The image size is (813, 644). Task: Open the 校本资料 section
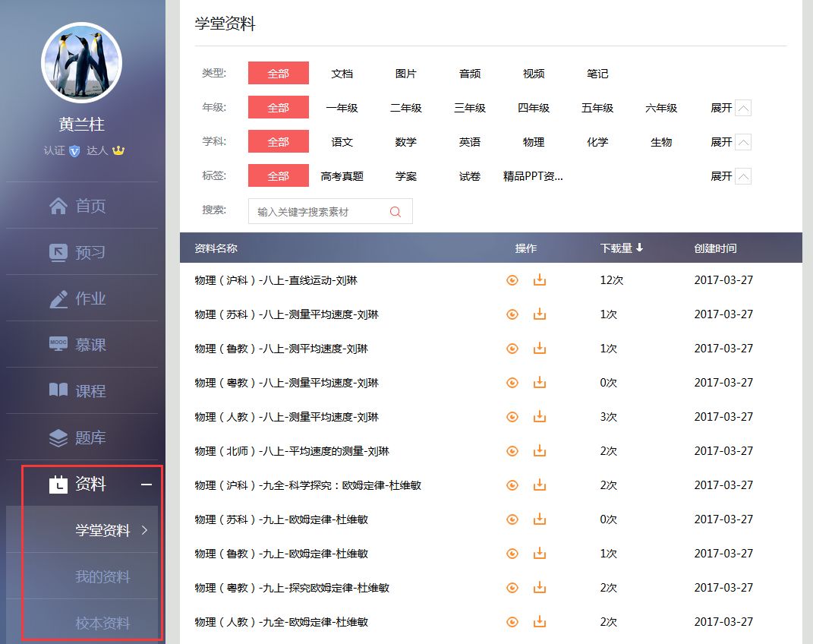click(102, 623)
